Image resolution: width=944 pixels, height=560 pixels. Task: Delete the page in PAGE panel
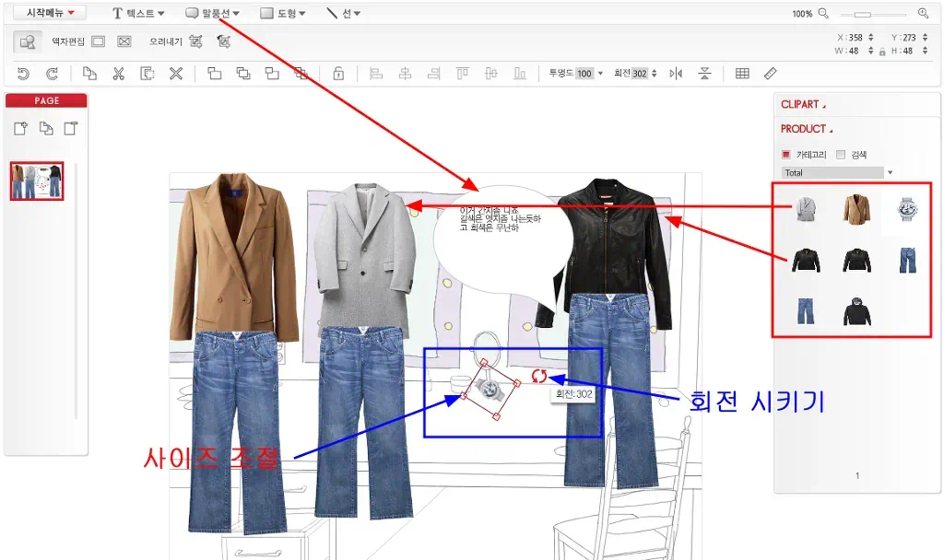coord(71,128)
